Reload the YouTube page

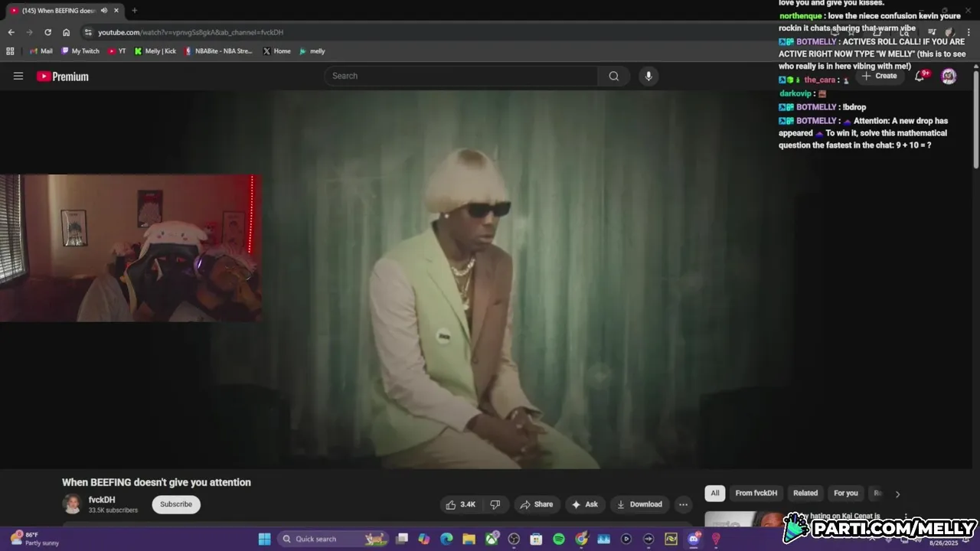(x=47, y=32)
